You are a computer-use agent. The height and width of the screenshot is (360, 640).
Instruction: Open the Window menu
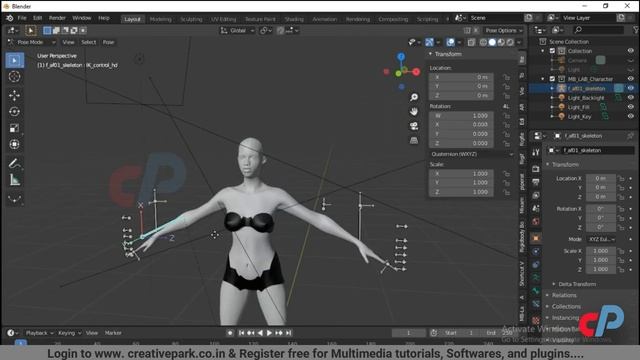click(x=82, y=18)
